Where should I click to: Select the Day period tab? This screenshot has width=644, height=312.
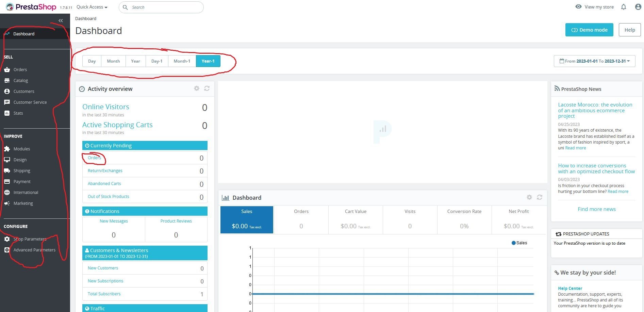tap(92, 61)
